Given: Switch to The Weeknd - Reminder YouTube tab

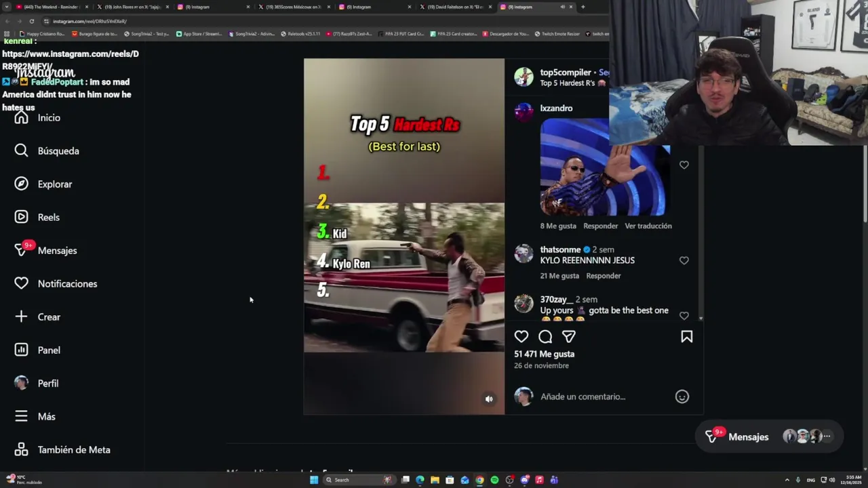Looking at the screenshot, I should pos(51,7).
